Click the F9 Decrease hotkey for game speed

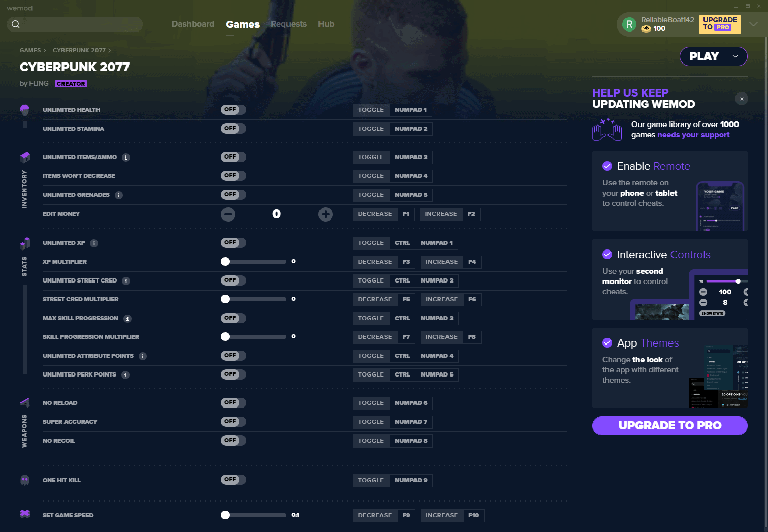click(x=406, y=515)
